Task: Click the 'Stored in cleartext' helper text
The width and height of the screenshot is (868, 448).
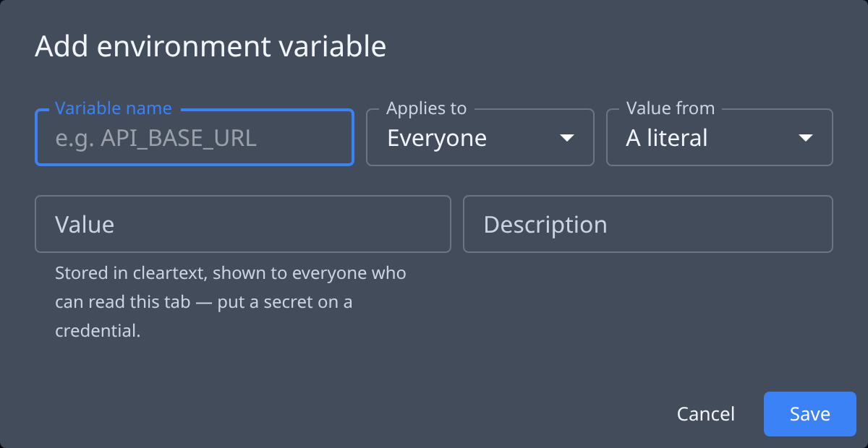Action: point(231,302)
